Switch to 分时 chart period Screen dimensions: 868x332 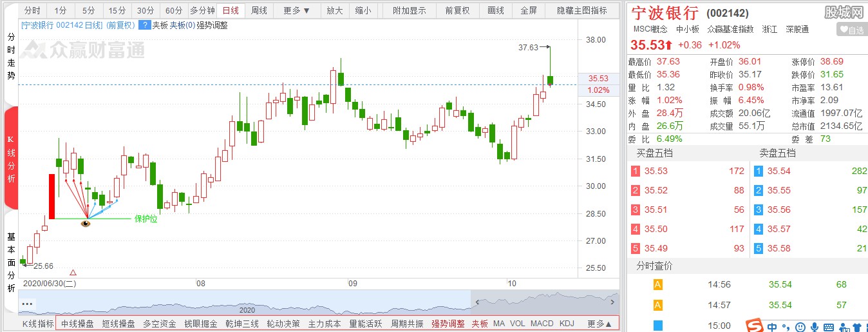tap(33, 11)
